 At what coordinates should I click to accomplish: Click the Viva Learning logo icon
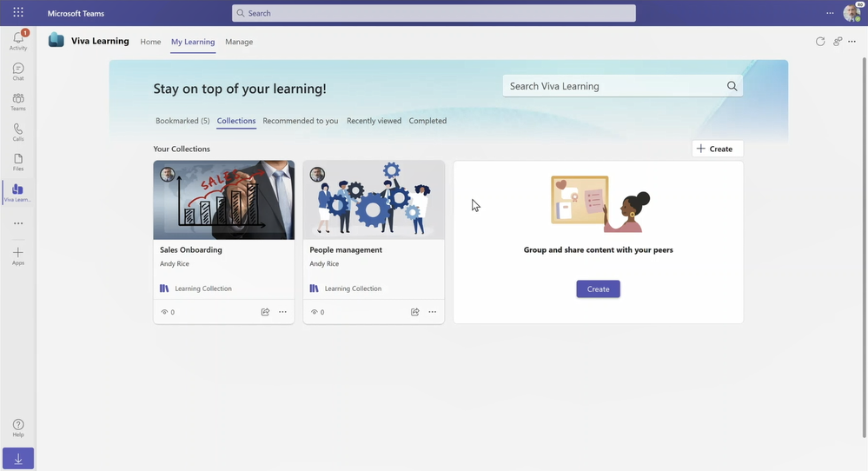point(56,40)
